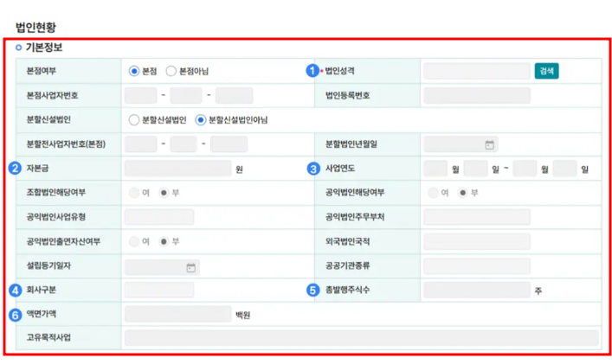Click first box of 분할전사업자번호(본점)
Image resolution: width=612 pixels, height=364 pixels.
point(140,144)
